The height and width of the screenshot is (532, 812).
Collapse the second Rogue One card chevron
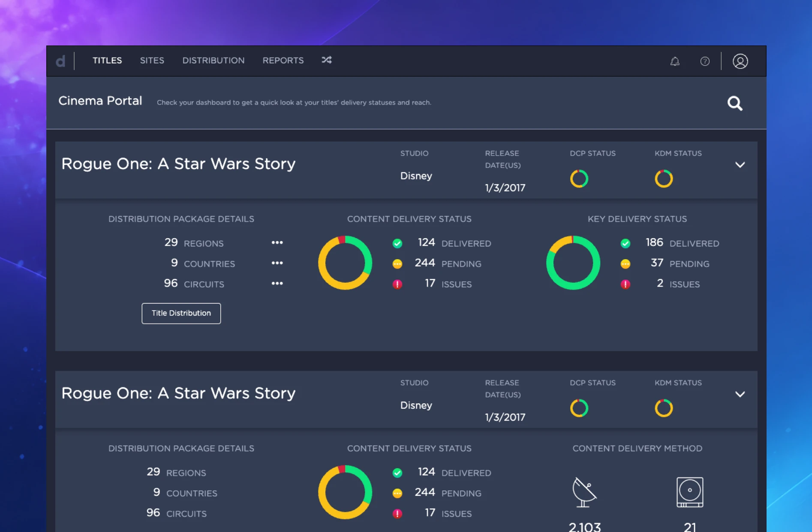pos(740,394)
